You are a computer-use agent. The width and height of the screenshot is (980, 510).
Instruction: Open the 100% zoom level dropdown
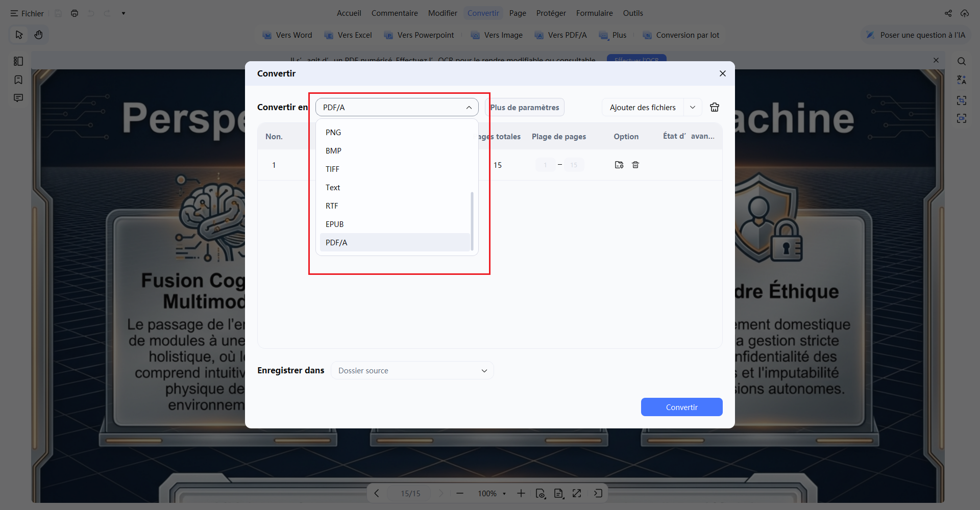[492, 493]
